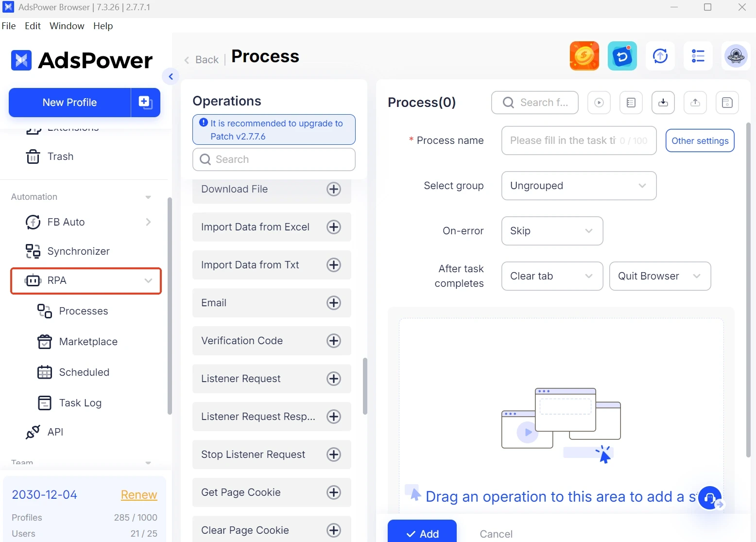This screenshot has height=542, width=756.
Task: Click the New Profile button
Action: click(x=70, y=103)
